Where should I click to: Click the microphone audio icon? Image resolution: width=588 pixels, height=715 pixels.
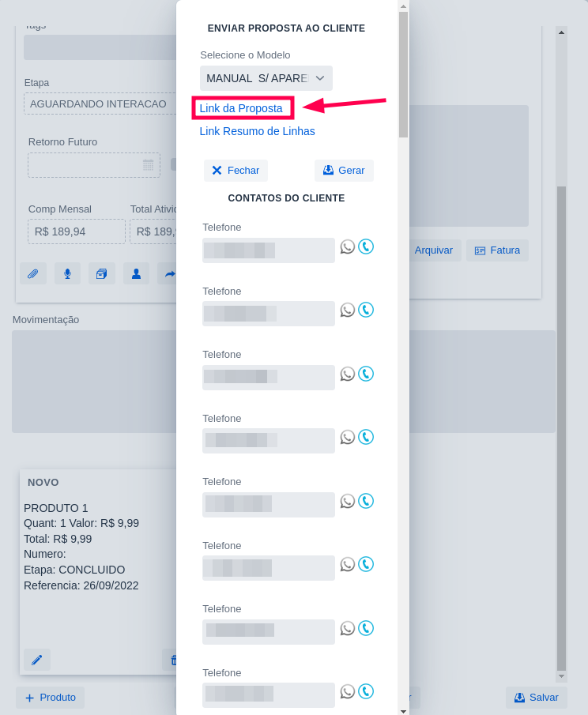[x=67, y=273]
